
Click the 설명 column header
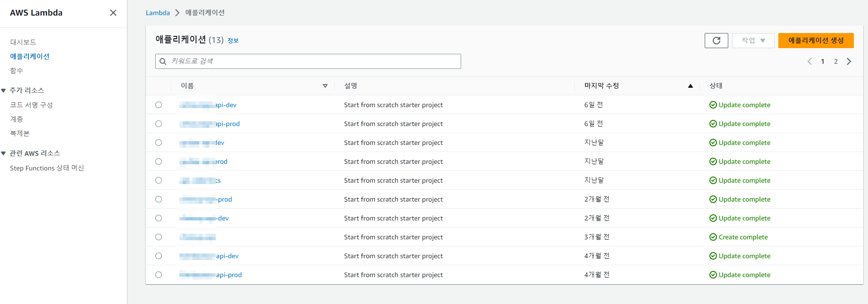pos(351,86)
